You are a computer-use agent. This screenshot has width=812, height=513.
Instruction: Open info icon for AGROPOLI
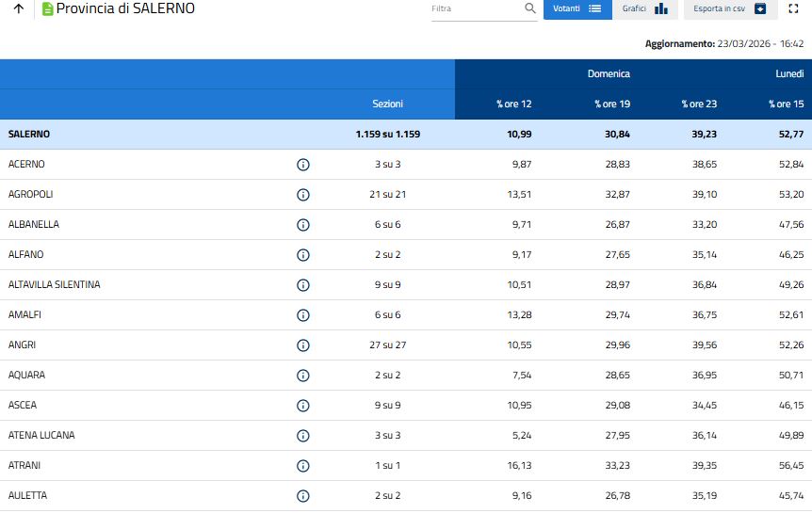pos(303,195)
